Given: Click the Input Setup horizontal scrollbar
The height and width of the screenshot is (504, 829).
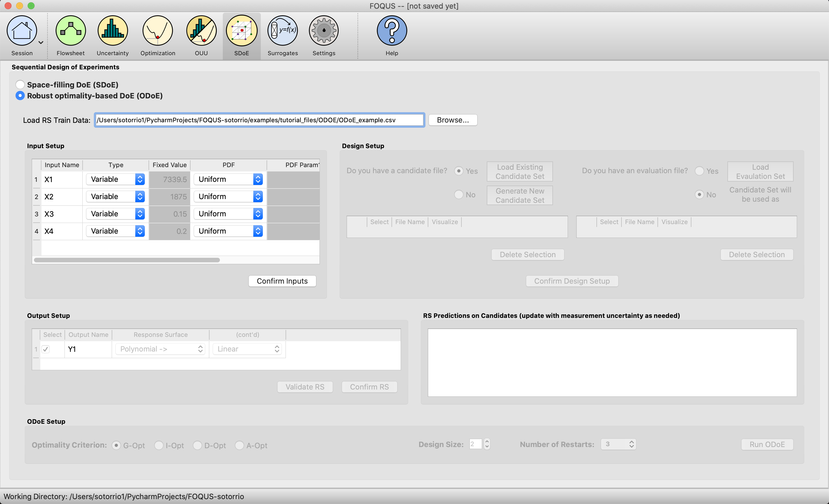Looking at the screenshot, I should point(127,260).
